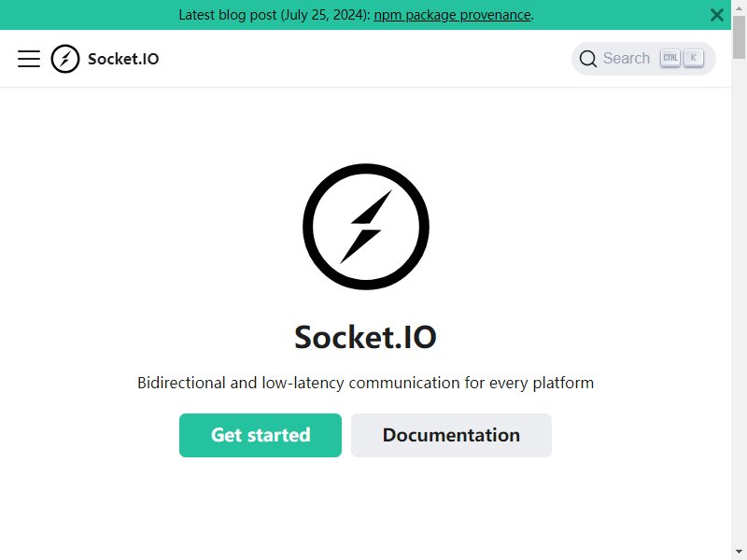The height and width of the screenshot is (560, 747).
Task: Click the Socket.IO brand text in navbar
Action: coord(123,59)
